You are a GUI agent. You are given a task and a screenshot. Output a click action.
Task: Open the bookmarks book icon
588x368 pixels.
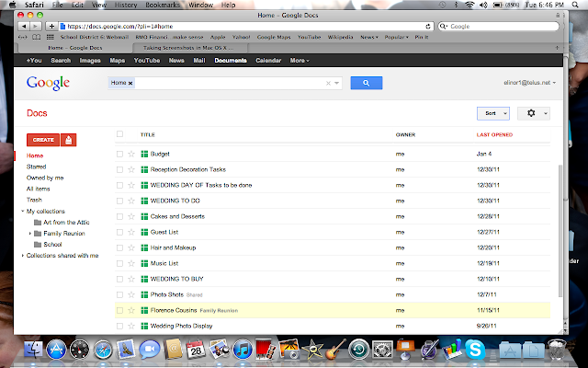(37, 37)
